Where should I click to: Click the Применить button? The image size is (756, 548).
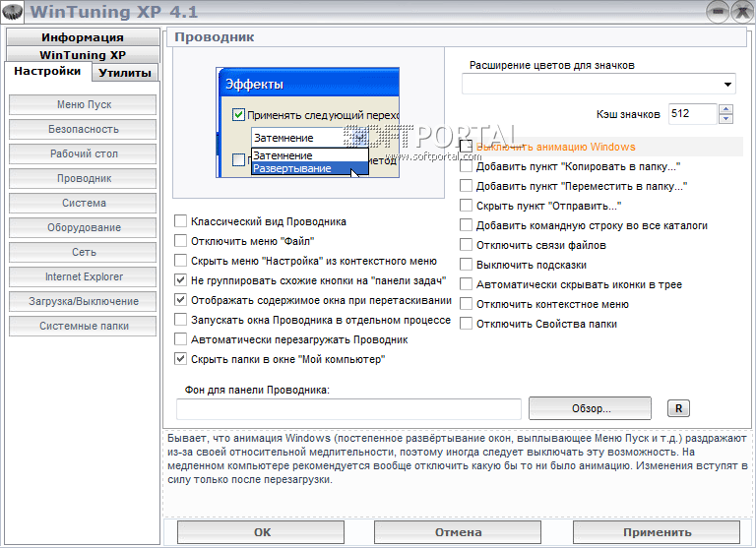[657, 532]
